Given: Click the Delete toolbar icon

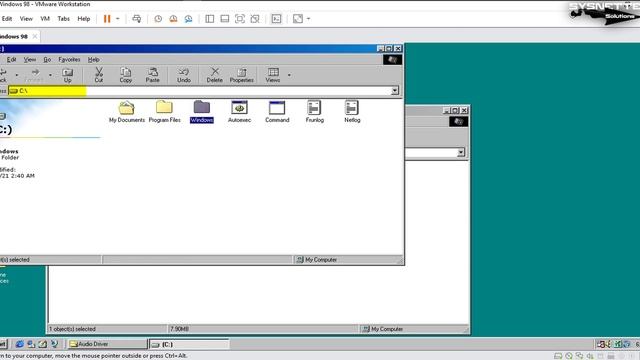Looking at the screenshot, I should 214,75.
